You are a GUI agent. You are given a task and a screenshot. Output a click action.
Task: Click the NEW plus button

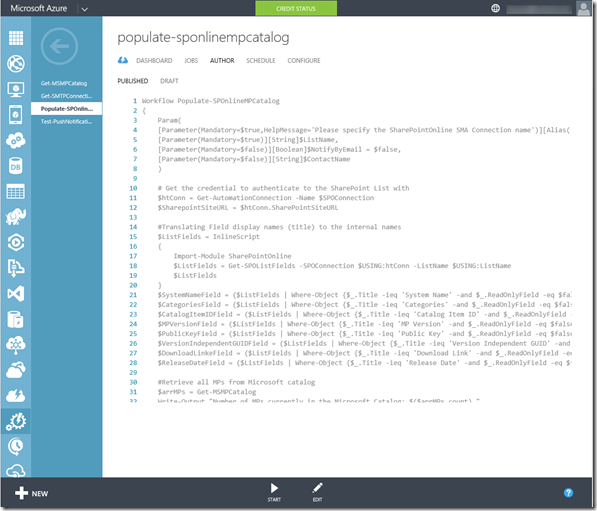[31, 493]
